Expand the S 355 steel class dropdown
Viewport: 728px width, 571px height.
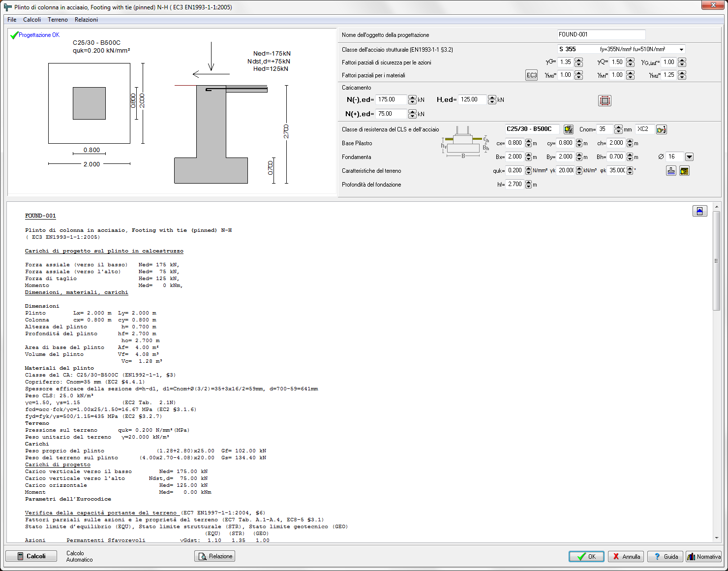point(681,49)
